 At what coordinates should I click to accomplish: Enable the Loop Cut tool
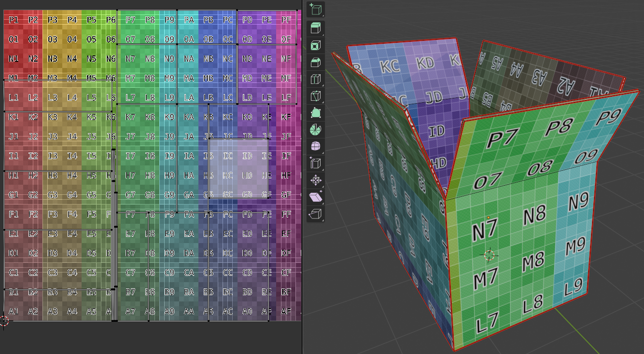315,80
